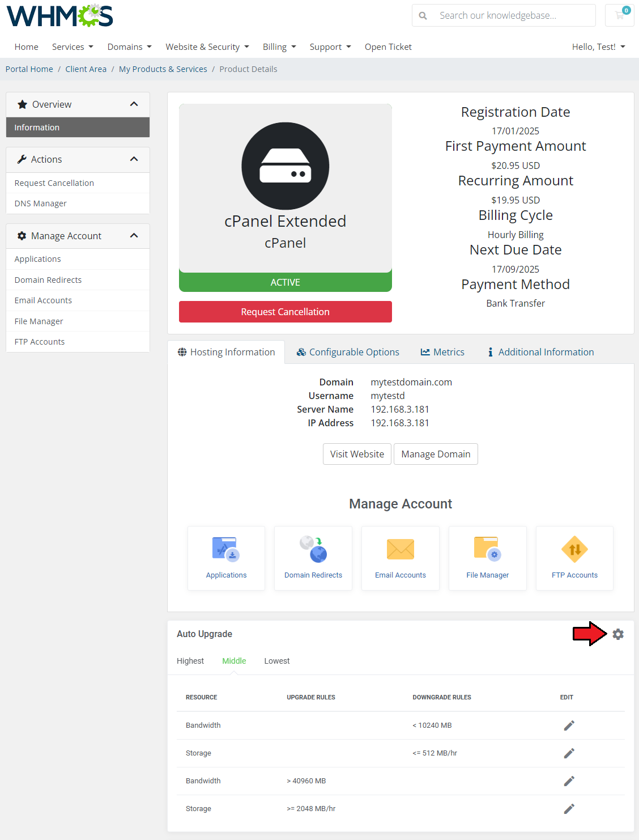Click the 17/09/2025 next due date
The width and height of the screenshot is (639, 840).
(x=516, y=269)
